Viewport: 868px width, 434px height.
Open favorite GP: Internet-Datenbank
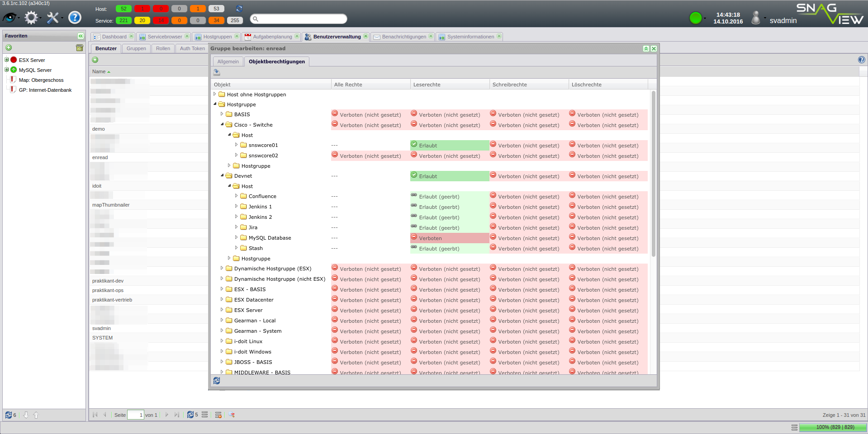coord(45,90)
